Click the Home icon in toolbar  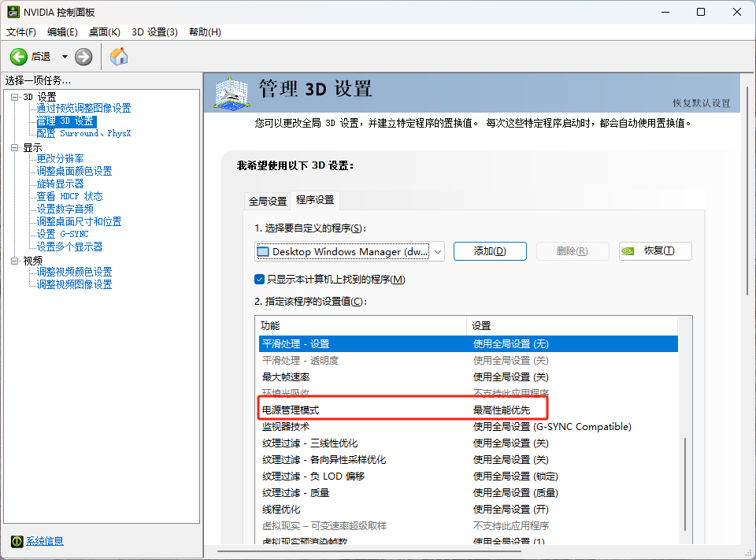click(x=119, y=57)
